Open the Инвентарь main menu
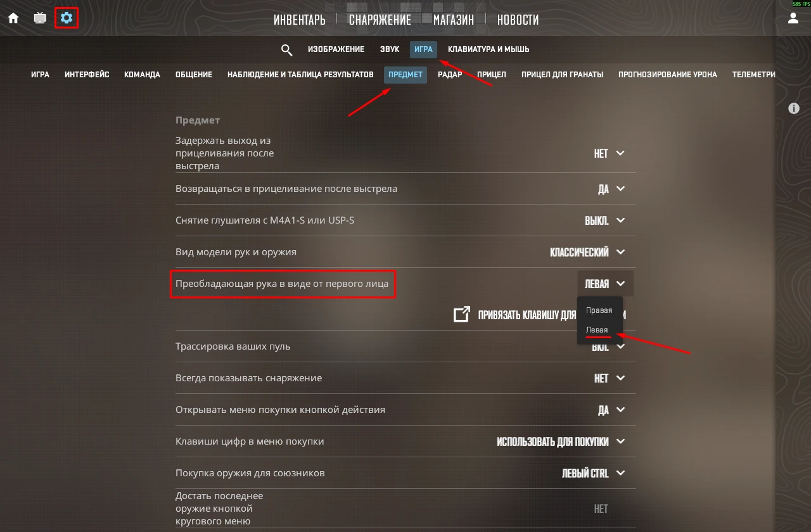This screenshot has width=811, height=532. click(300, 20)
